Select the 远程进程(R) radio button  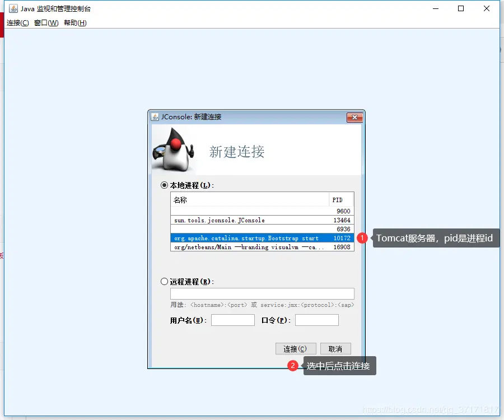click(164, 282)
